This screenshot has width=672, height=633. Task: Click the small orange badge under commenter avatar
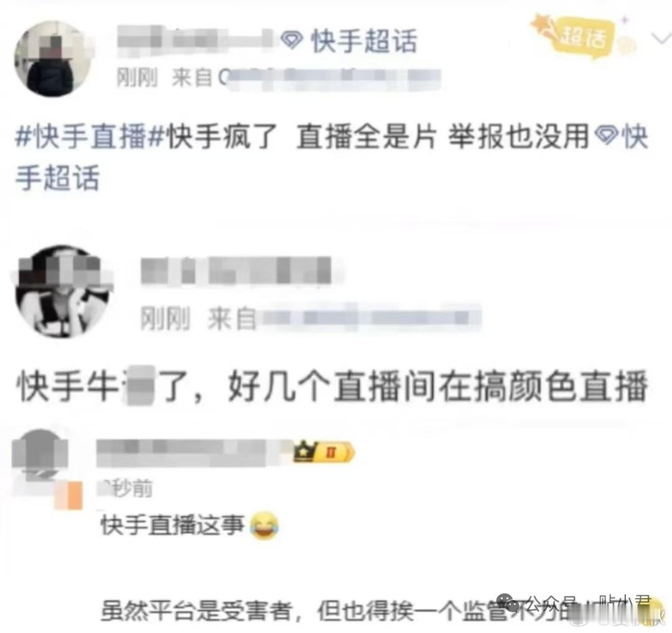[x=69, y=495]
